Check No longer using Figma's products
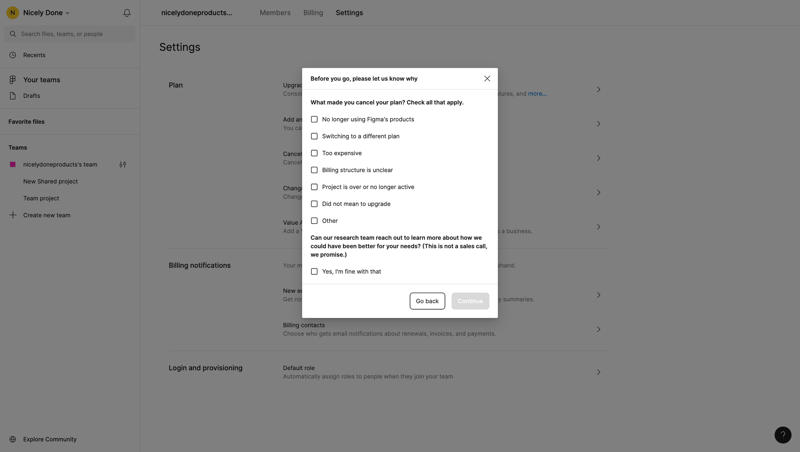 tap(314, 119)
